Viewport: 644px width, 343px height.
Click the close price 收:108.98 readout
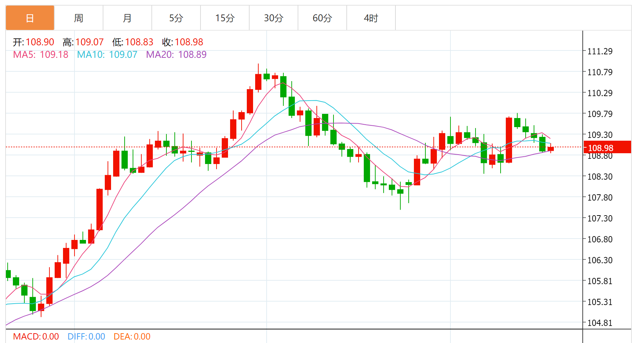pos(182,42)
